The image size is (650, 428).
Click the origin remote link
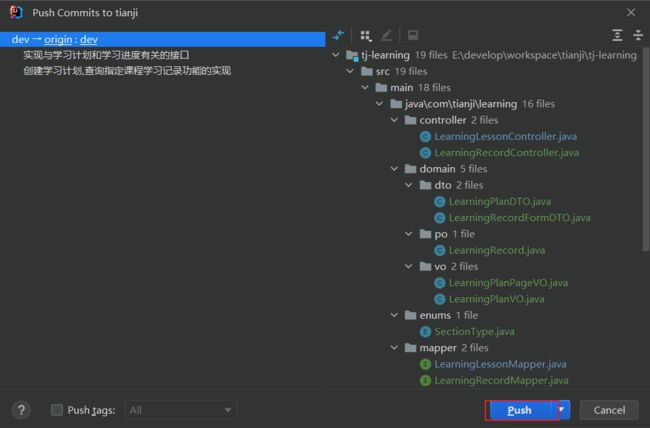pos(58,39)
